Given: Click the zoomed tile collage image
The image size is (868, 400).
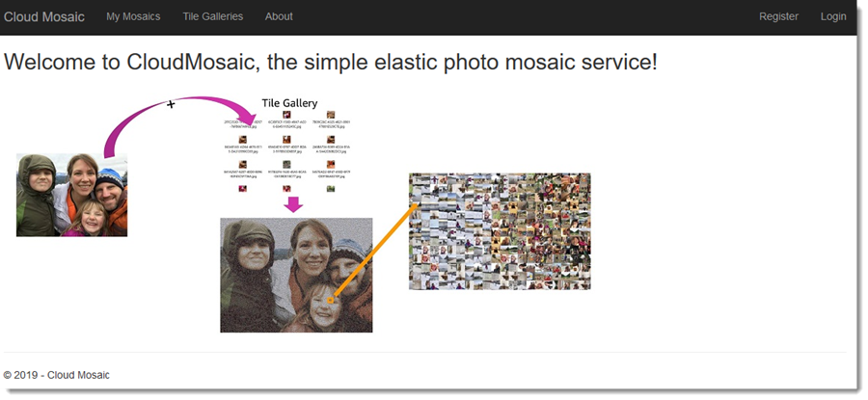Looking at the screenshot, I should tap(500, 231).
